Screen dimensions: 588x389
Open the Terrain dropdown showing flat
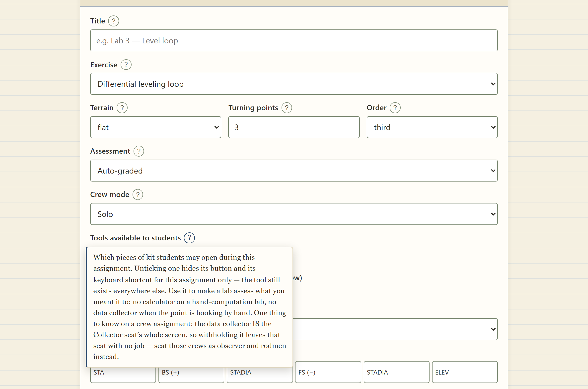pyautogui.click(x=156, y=127)
